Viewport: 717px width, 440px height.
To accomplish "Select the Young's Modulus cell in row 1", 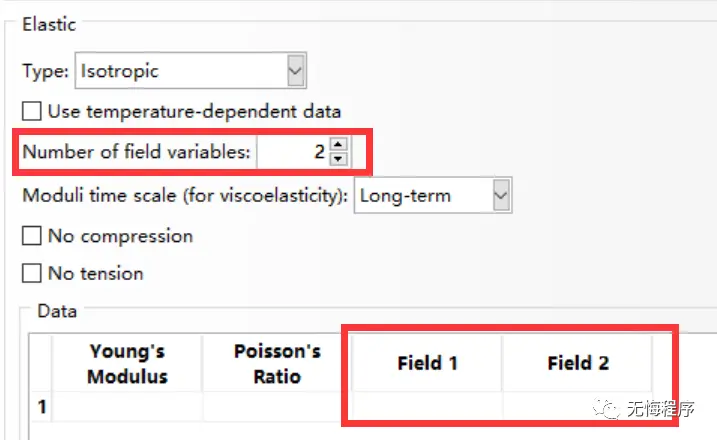I will [127, 407].
